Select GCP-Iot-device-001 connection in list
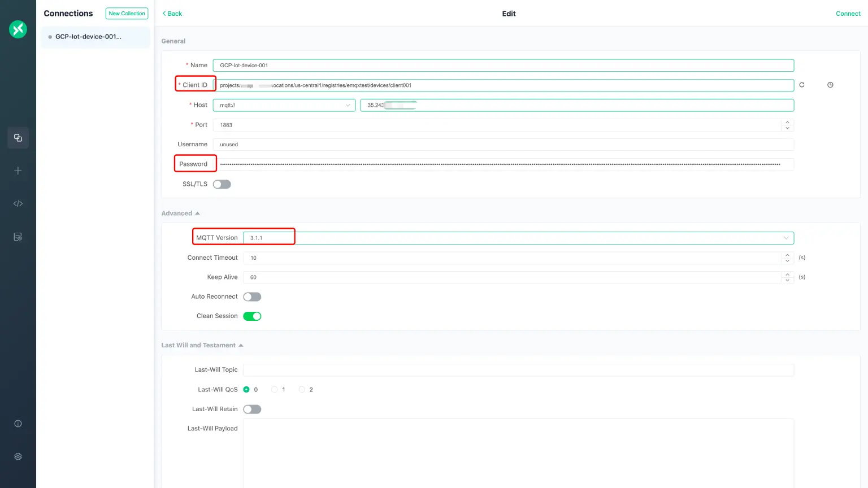Screen dimensions: 868x488 pos(88,37)
